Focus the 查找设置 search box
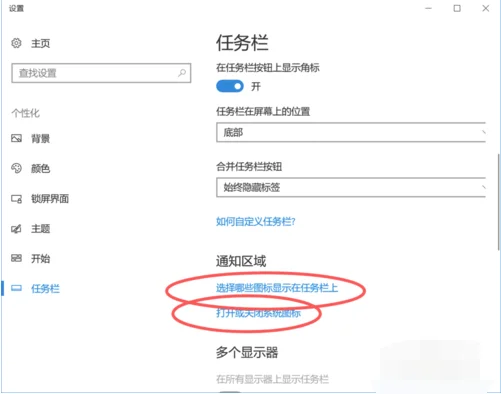The width and height of the screenshot is (501, 394). point(101,73)
